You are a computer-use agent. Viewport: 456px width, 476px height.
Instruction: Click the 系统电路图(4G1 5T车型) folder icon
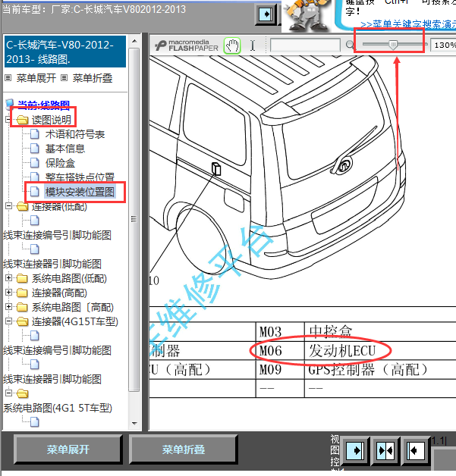point(22,393)
